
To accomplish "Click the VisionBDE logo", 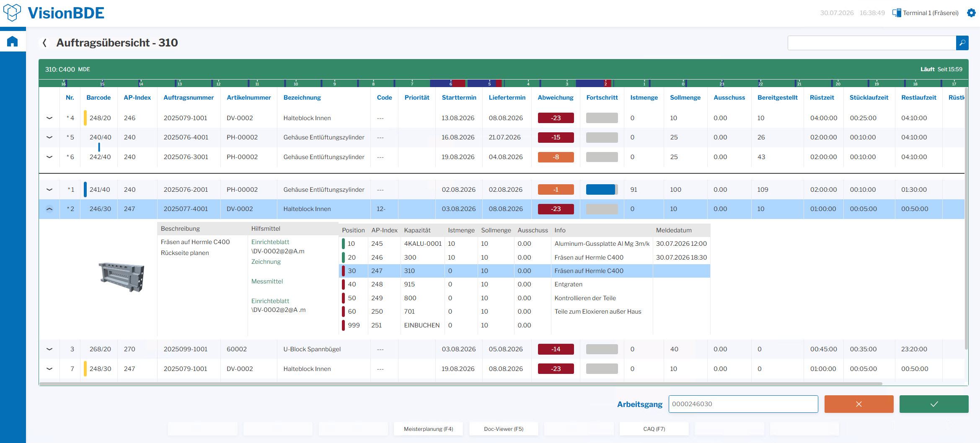I will click(53, 13).
